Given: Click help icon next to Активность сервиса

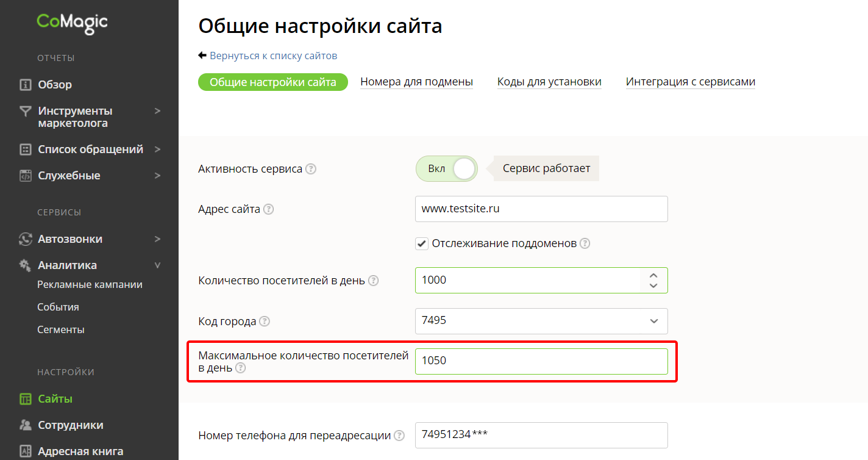Looking at the screenshot, I should tap(311, 169).
